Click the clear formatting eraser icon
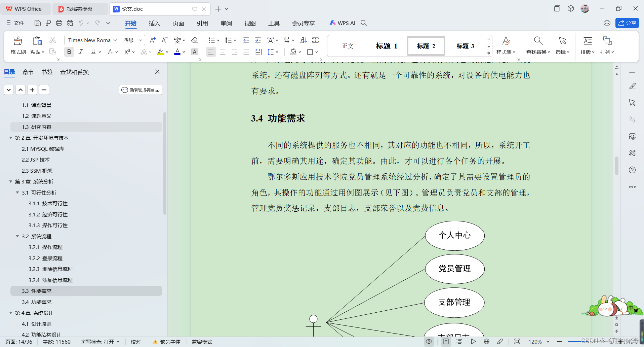This screenshot has height=347, width=644. click(194, 40)
